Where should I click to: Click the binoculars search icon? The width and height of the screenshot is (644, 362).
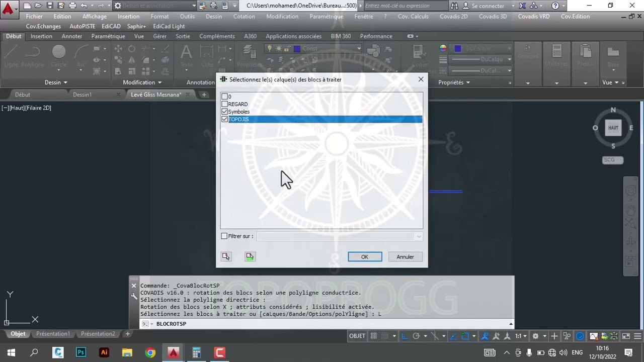click(454, 6)
